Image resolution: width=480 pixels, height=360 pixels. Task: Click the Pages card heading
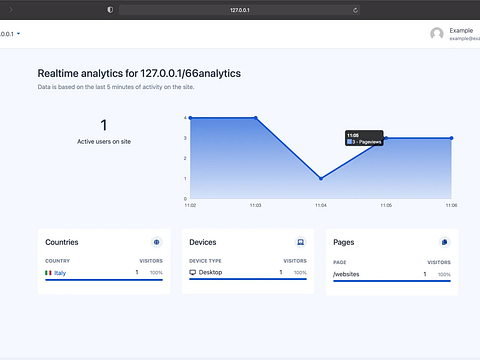344,242
